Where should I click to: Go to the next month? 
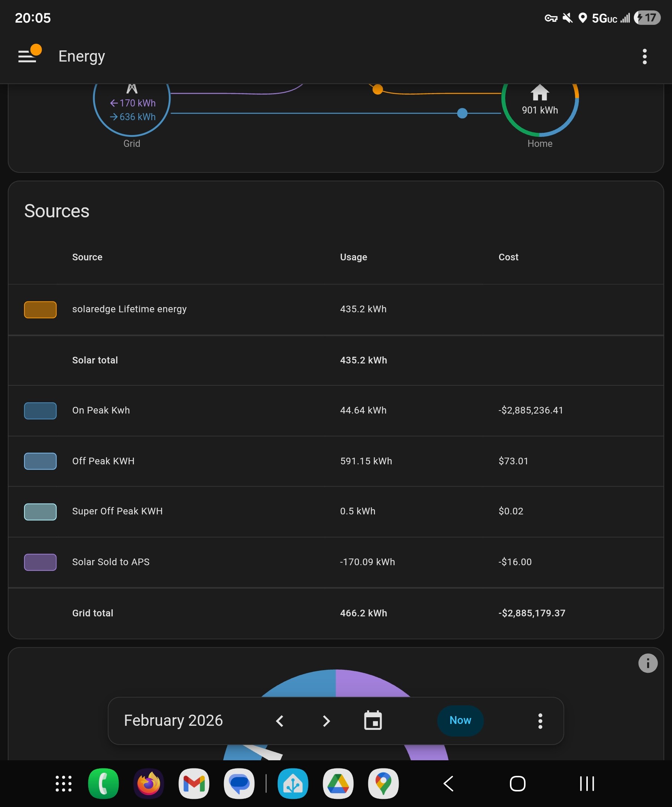tap(326, 721)
